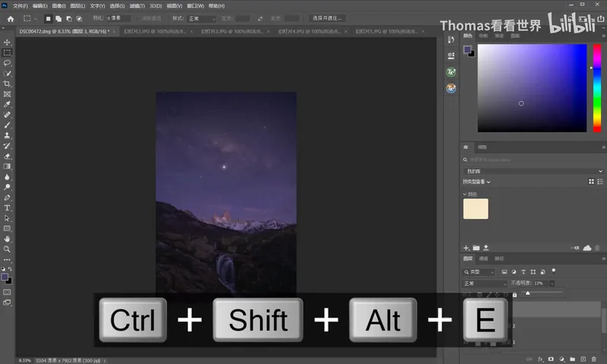Screen dimensions: 607x364
Task: Enable Subtract from Selection mode
Action: tap(69, 18)
